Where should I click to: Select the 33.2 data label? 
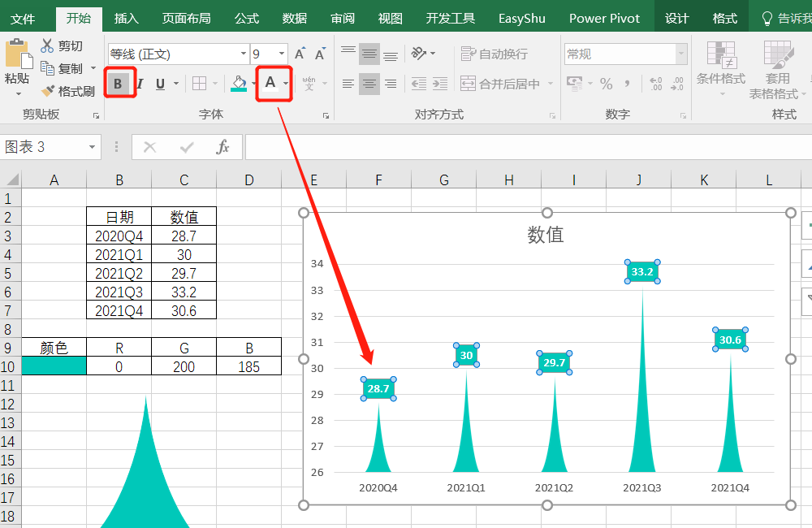(x=642, y=271)
